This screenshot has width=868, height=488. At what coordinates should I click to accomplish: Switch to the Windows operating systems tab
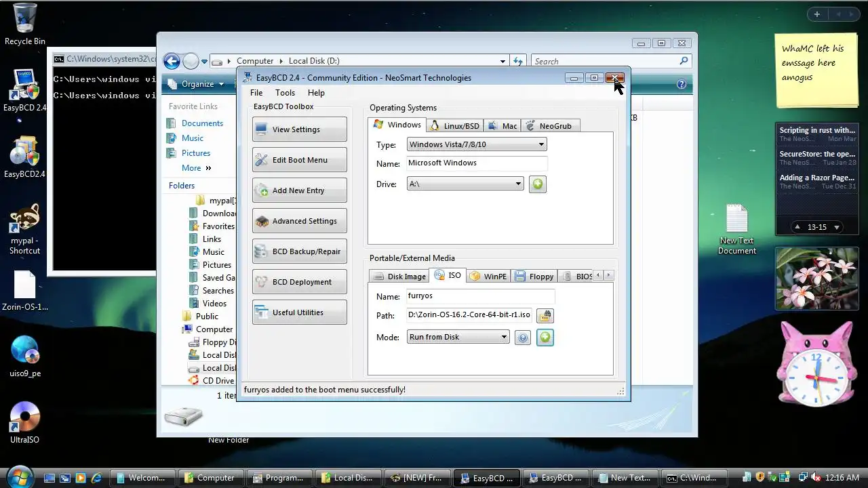[397, 125]
